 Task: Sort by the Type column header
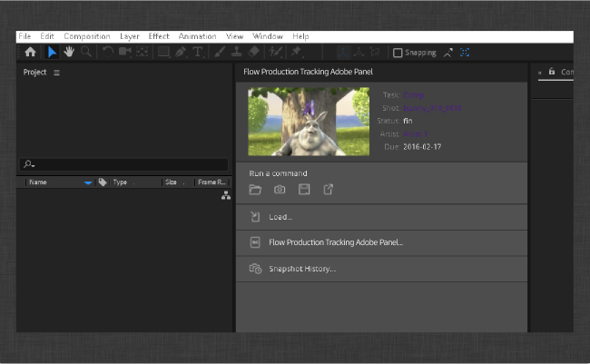120,182
